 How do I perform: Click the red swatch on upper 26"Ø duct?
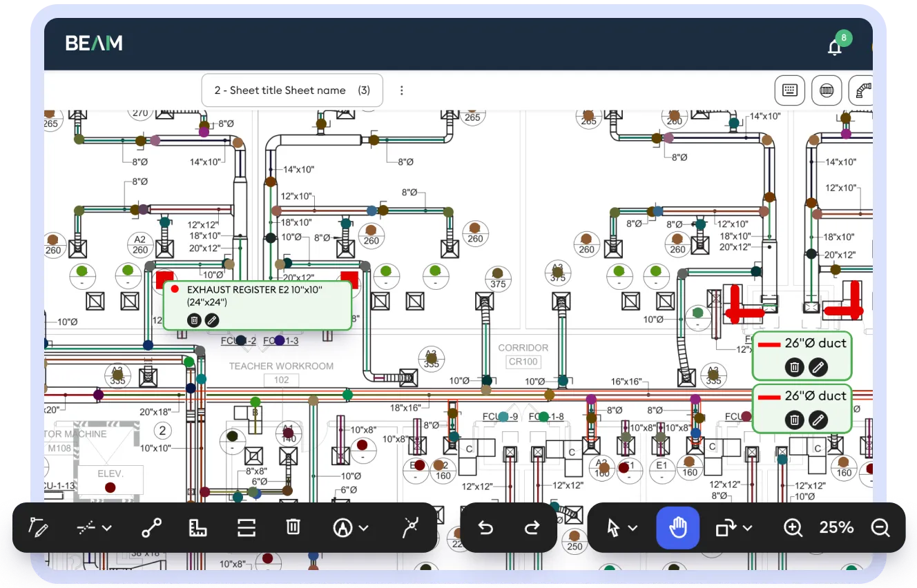769,344
